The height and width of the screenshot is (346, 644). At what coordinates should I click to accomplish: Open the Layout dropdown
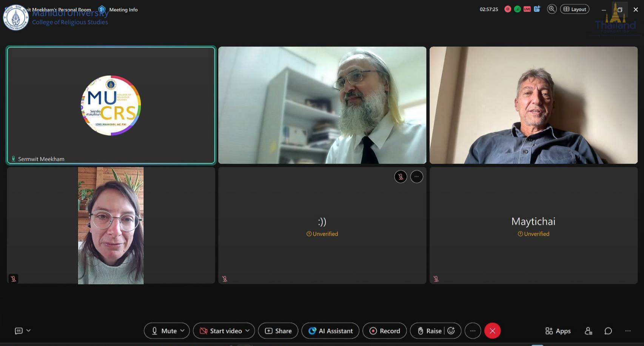click(575, 9)
